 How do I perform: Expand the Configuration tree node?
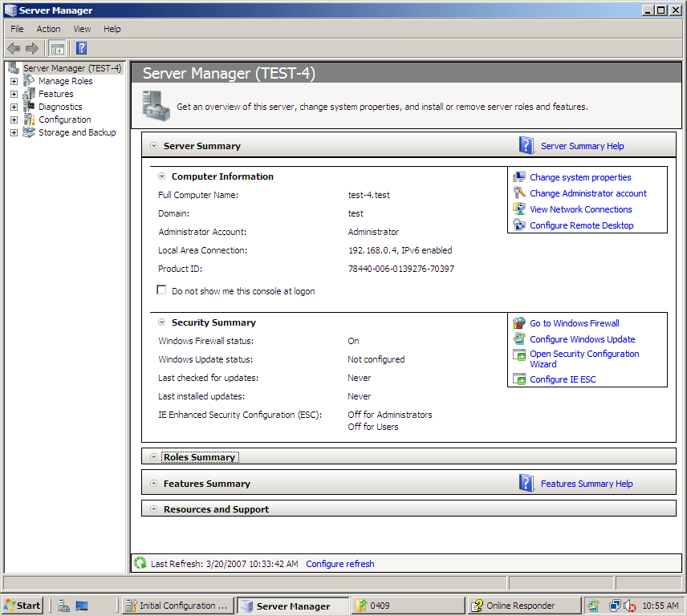point(14,120)
